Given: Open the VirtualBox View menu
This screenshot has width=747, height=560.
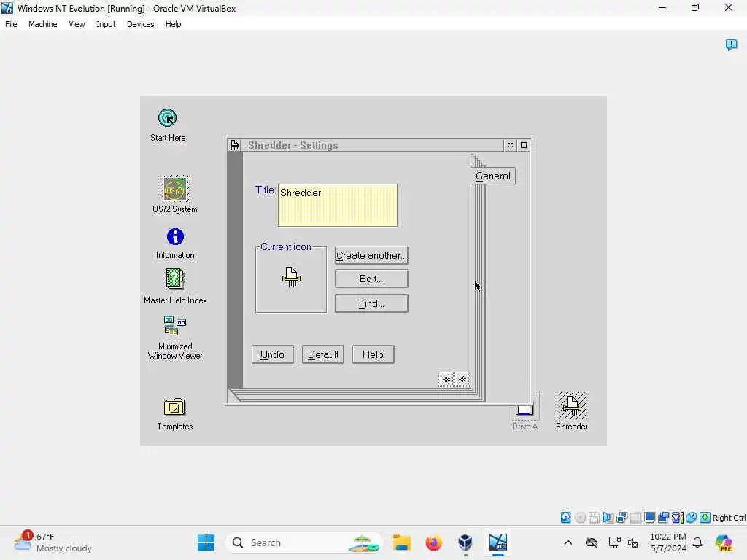Looking at the screenshot, I should (77, 24).
